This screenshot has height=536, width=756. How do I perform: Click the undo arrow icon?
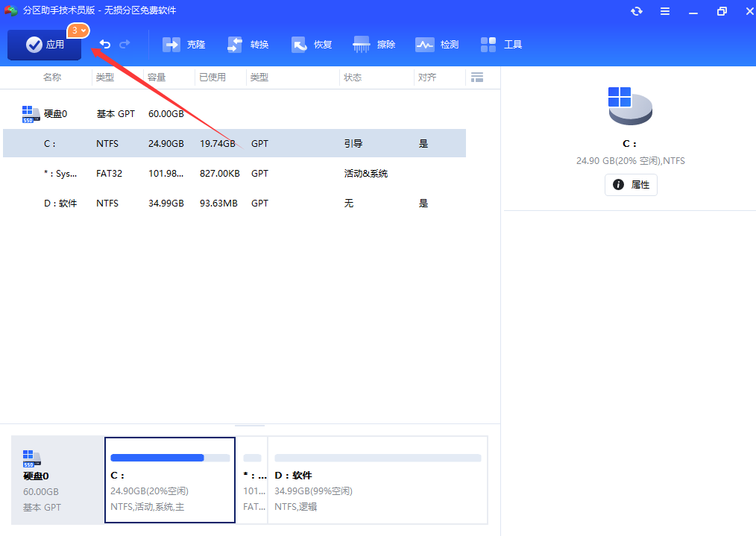pyautogui.click(x=105, y=43)
